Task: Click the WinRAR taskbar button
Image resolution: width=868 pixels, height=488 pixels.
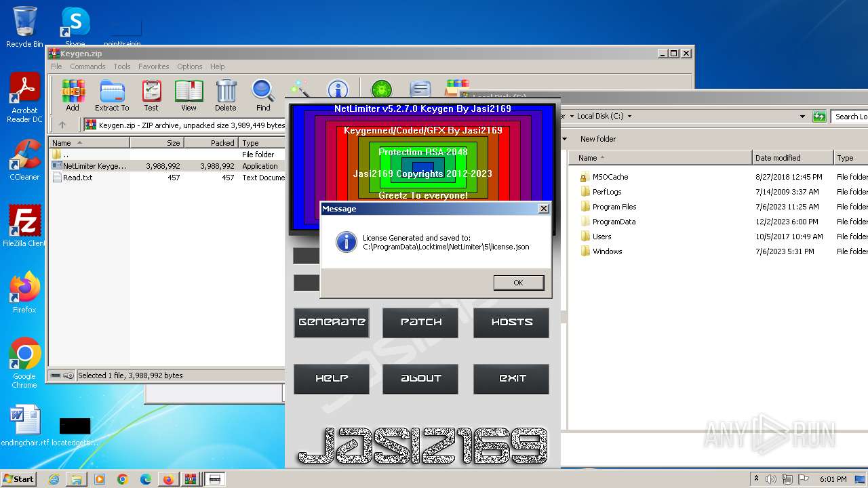Action: pyautogui.click(x=191, y=479)
